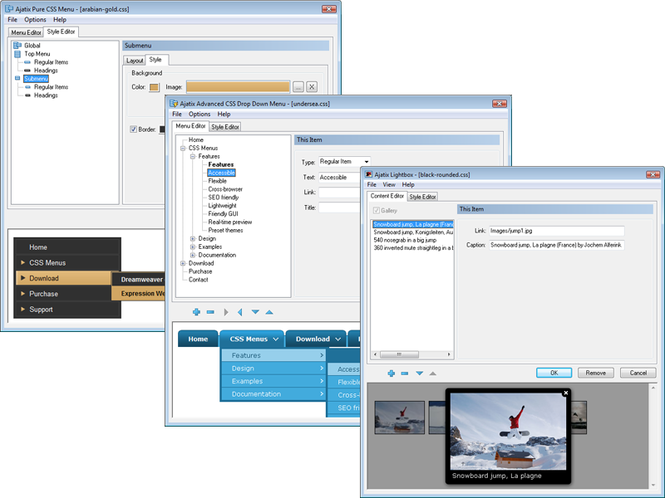
Task: Click clear background image X button in Pure CSS Menu
Action: [x=312, y=87]
